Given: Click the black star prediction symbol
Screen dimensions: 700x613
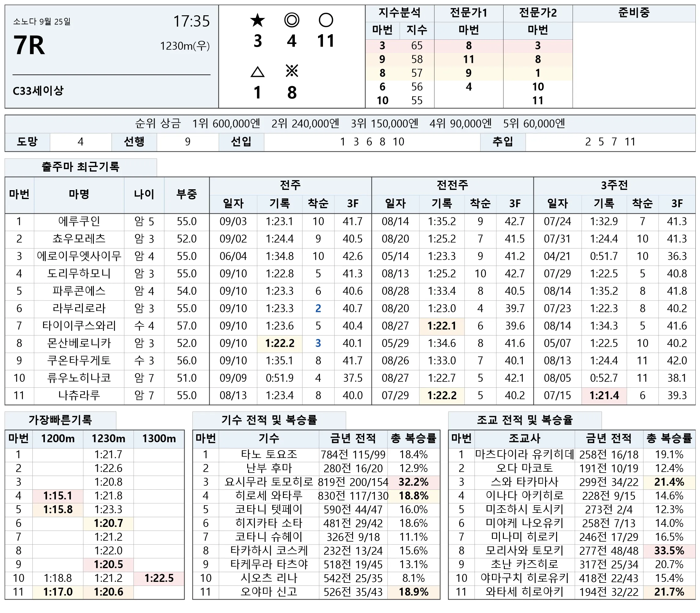Looking at the screenshot, I should tap(257, 20).
